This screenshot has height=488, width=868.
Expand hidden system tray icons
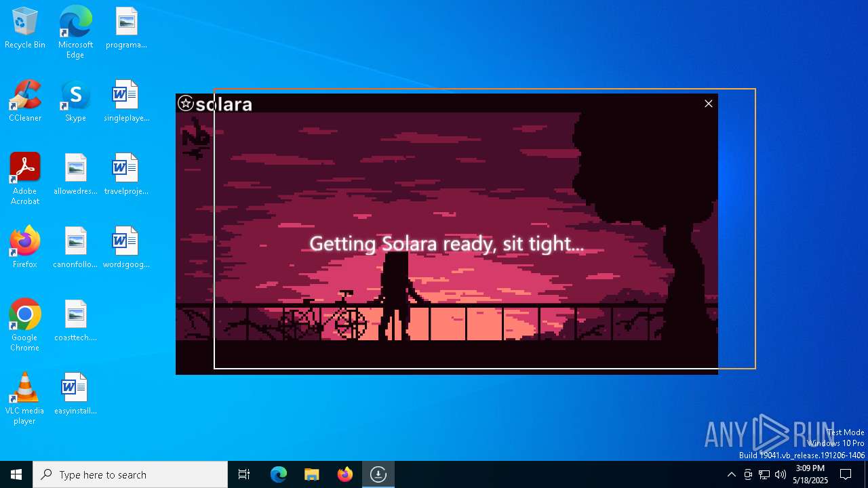pos(732,474)
